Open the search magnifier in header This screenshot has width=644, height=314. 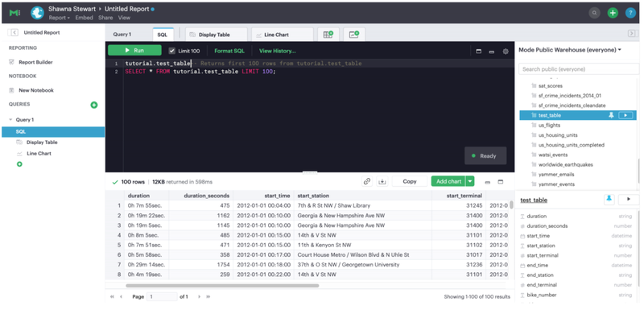pos(594,13)
